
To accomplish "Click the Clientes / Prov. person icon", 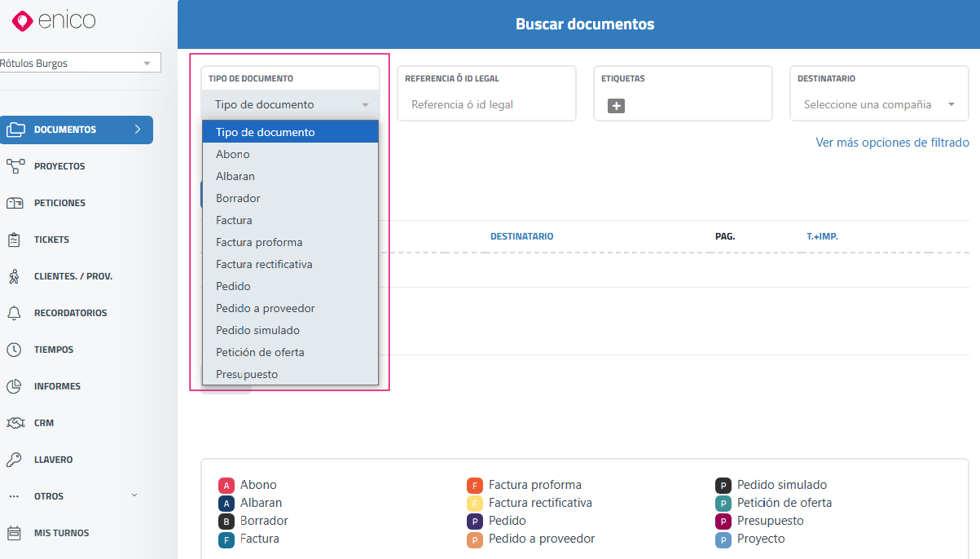I will (15, 276).
